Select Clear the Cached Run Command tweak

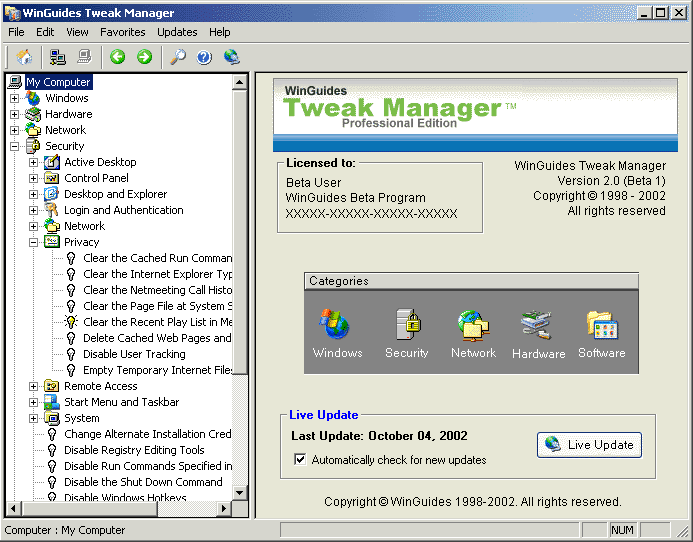coord(157,258)
